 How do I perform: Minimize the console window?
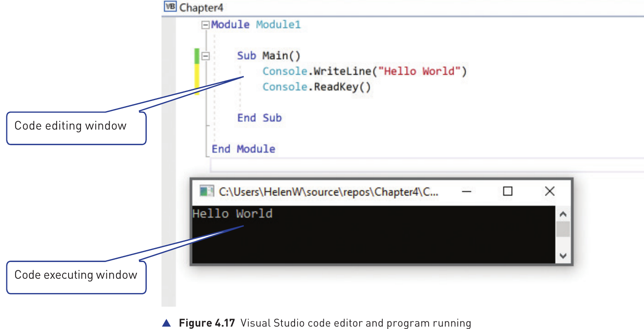point(467,192)
